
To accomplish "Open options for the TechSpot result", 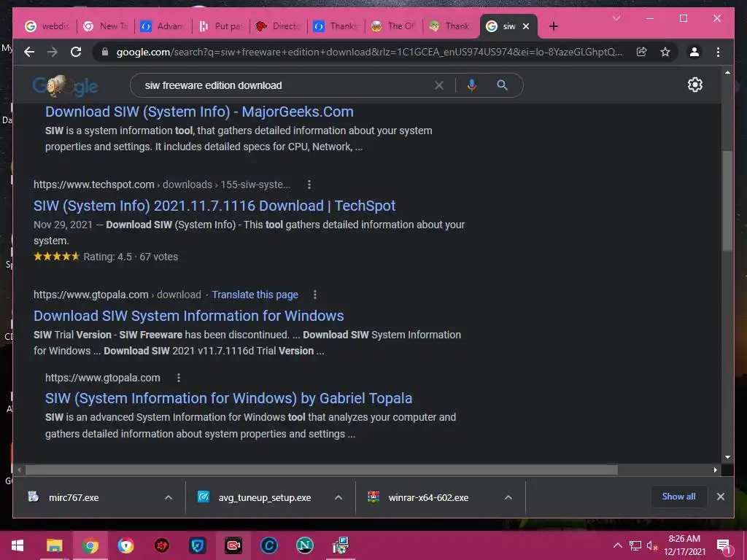I will (x=309, y=184).
